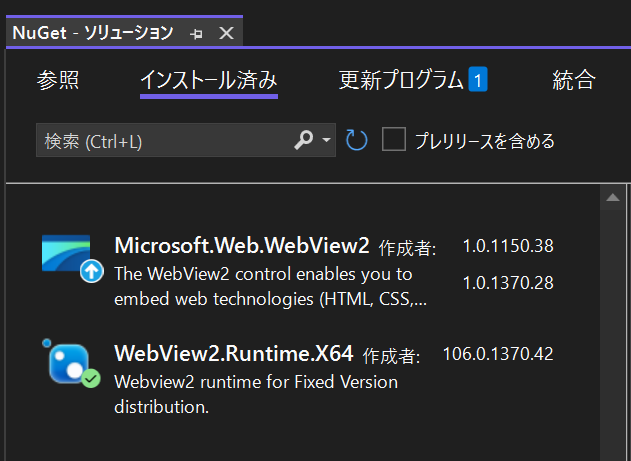631x461 pixels.
Task: Click available version 1.0.1370.28
Action: pyautogui.click(x=508, y=283)
